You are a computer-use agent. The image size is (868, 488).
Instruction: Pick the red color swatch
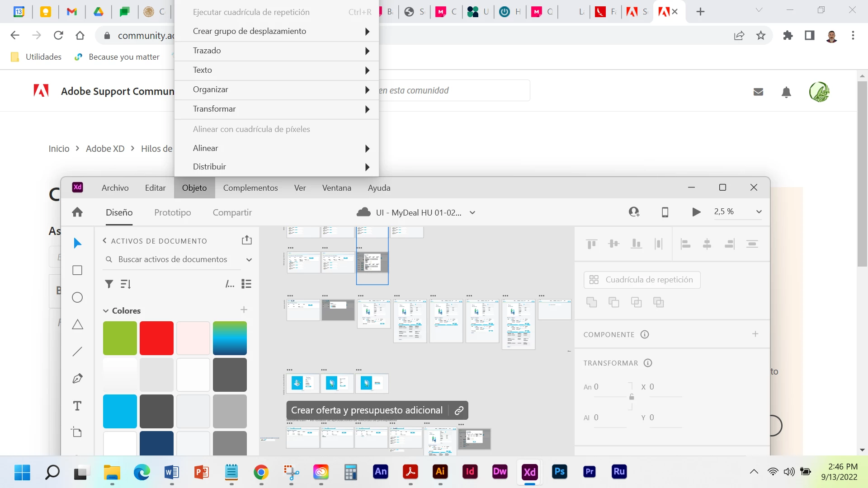click(x=156, y=338)
